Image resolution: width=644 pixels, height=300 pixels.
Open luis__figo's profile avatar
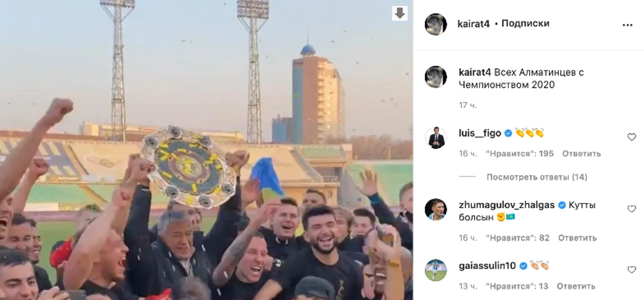pos(436,138)
